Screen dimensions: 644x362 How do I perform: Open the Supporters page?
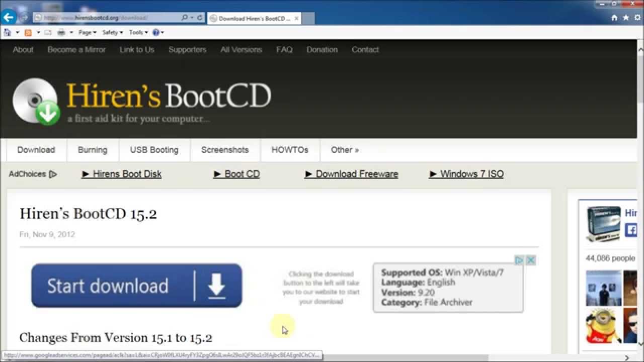coord(188,50)
